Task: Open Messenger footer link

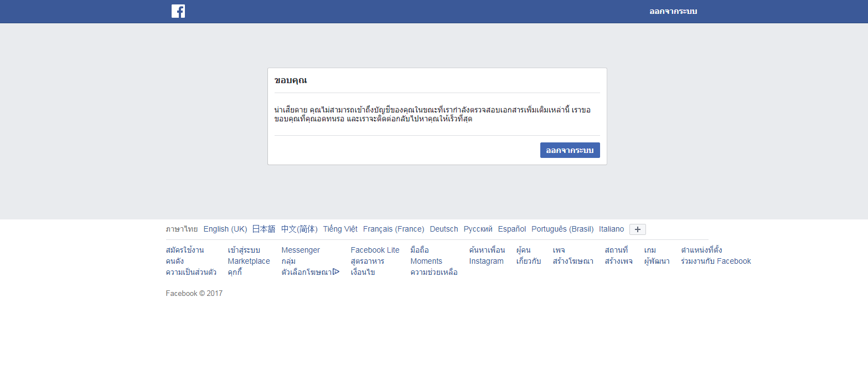Action: tap(301, 250)
